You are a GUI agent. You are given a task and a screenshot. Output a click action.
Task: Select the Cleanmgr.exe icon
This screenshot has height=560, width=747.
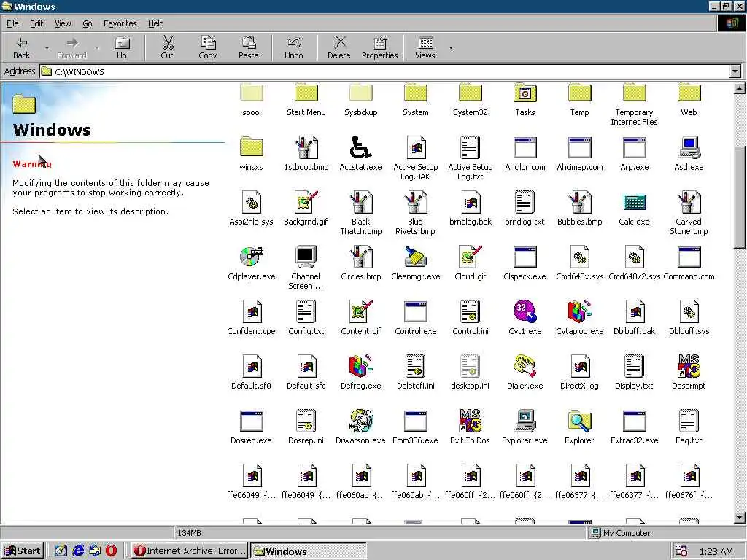pos(415,257)
